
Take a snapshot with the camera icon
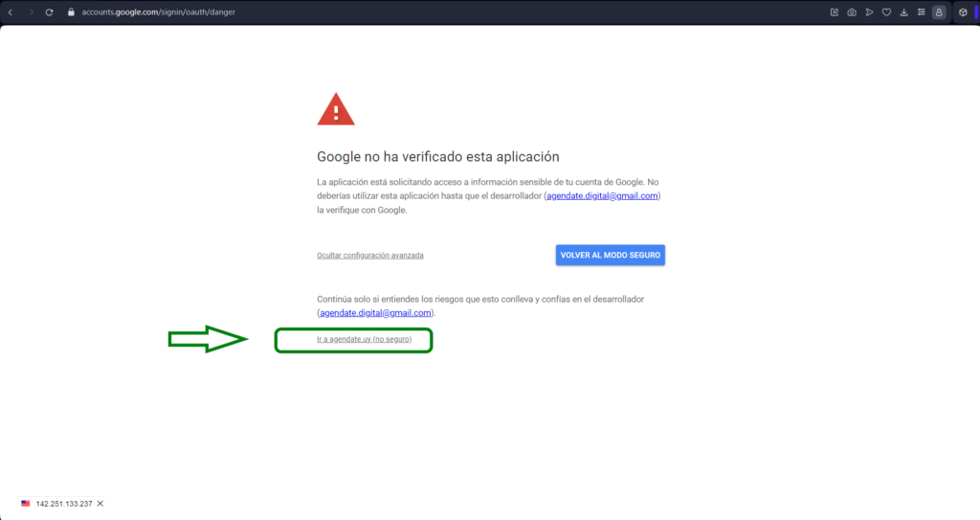pos(852,12)
